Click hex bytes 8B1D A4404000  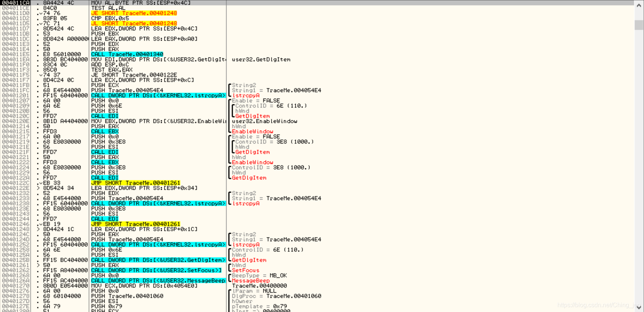(65, 121)
